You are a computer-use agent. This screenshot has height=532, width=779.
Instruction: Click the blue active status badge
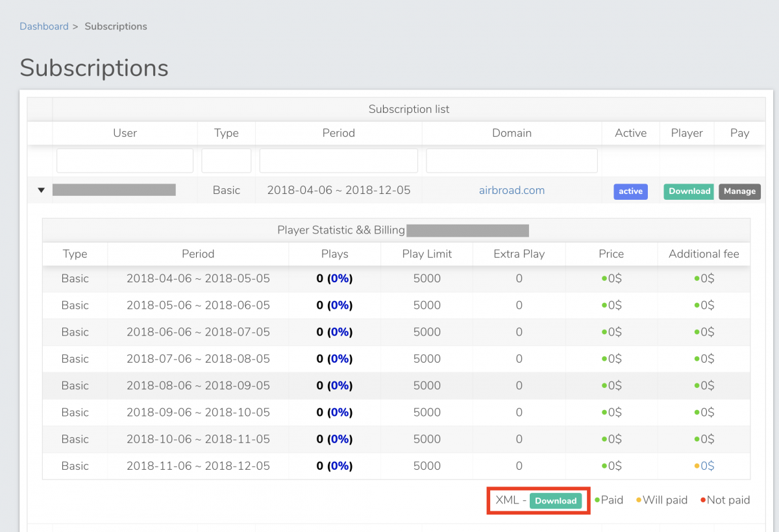[630, 191]
